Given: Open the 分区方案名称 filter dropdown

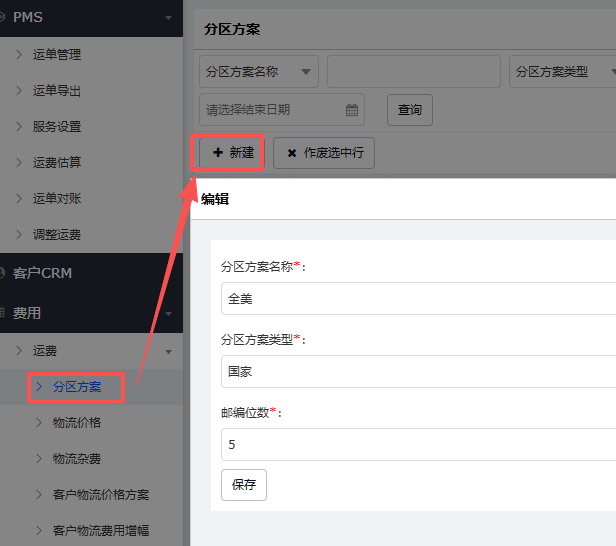Looking at the screenshot, I should (x=258, y=72).
